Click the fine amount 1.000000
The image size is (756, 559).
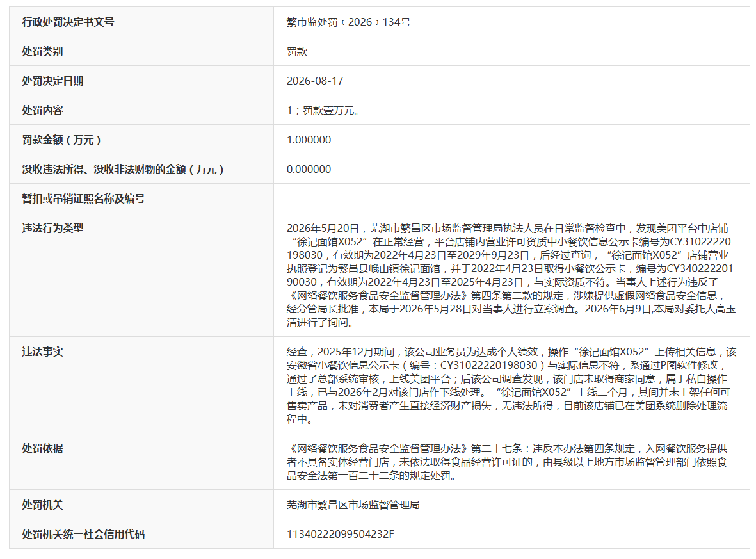pyautogui.click(x=309, y=140)
